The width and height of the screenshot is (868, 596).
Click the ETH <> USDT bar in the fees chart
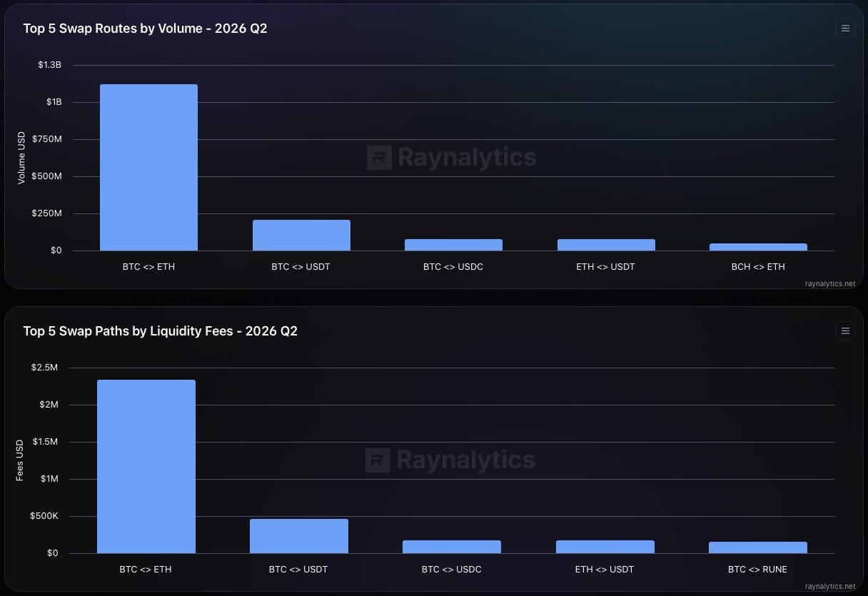(x=605, y=547)
